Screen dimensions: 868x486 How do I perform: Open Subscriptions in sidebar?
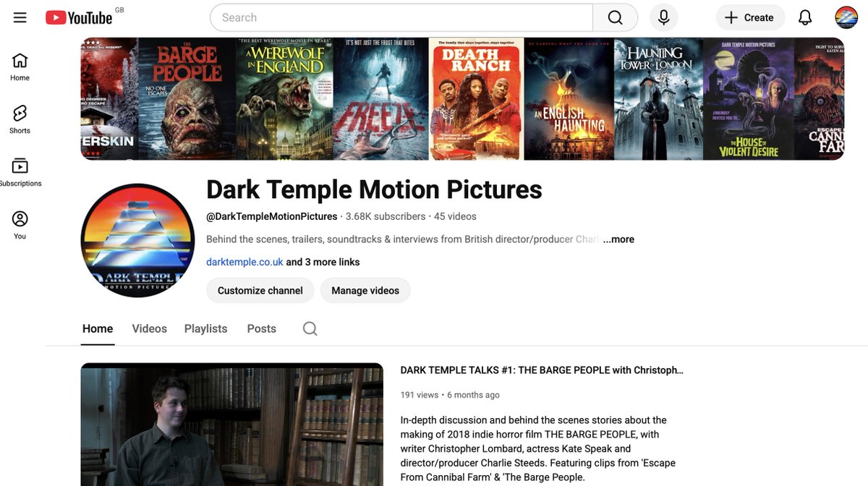click(20, 172)
